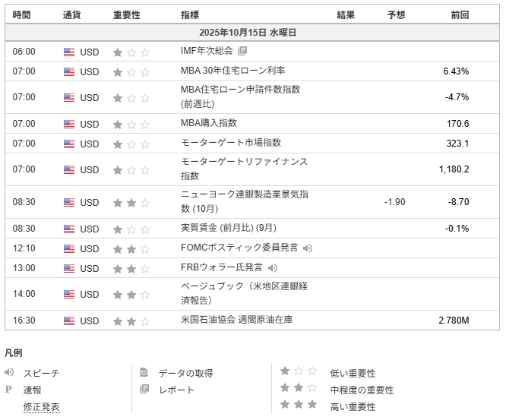Click importance stars for ニューヨーク連銀製造業景気指数
Screen dimensions: 506x420
(131, 203)
